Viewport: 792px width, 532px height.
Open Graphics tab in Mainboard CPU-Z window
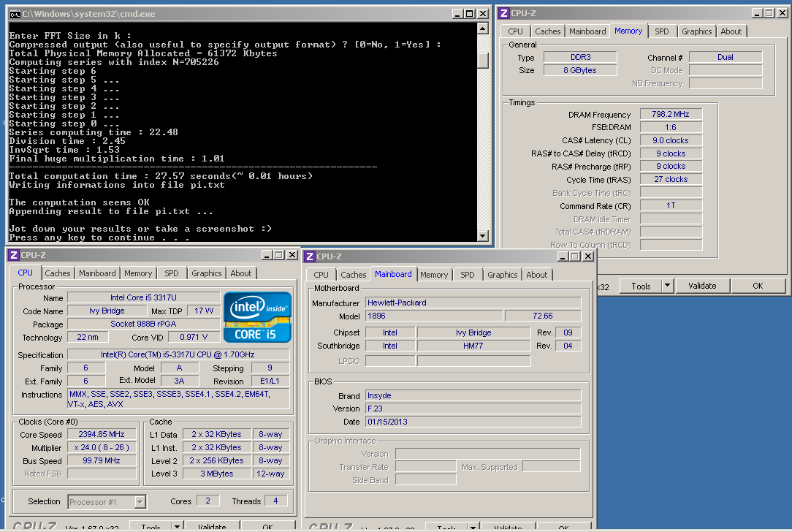pos(503,275)
